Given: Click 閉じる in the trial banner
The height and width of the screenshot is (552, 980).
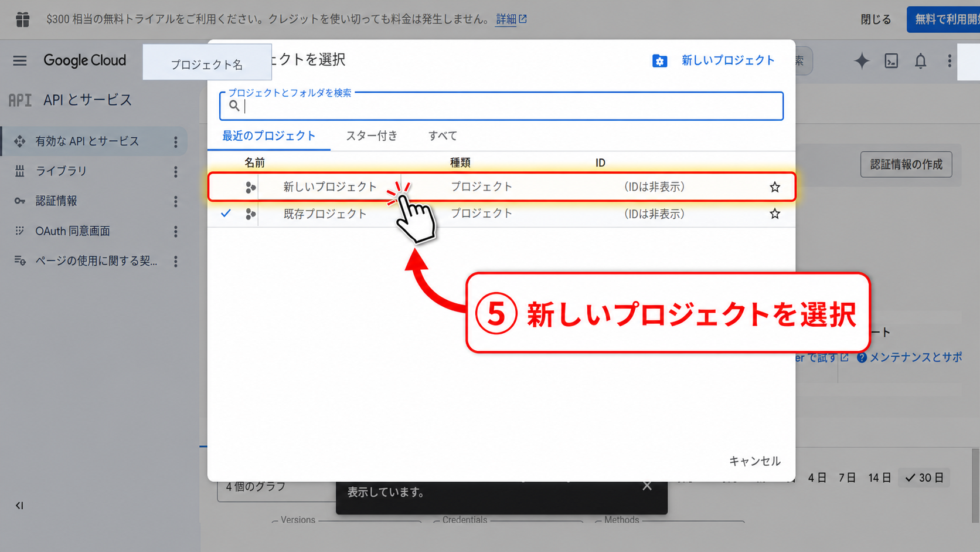Looking at the screenshot, I should tap(876, 19).
